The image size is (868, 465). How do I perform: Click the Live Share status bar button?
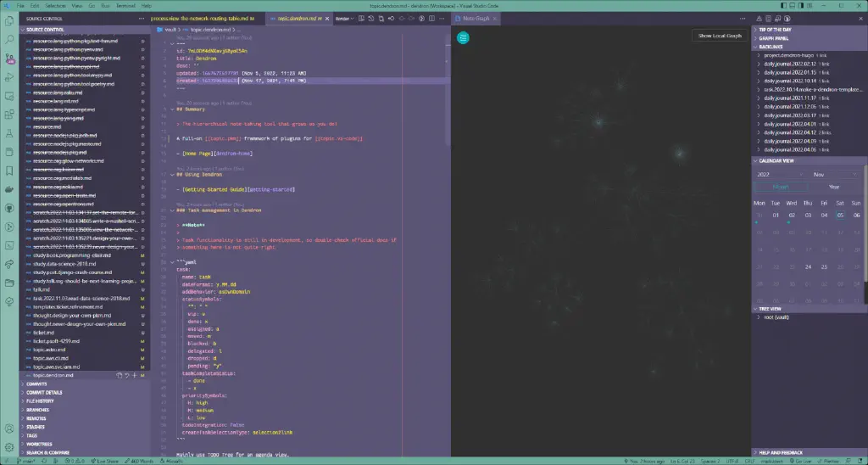[104, 461]
